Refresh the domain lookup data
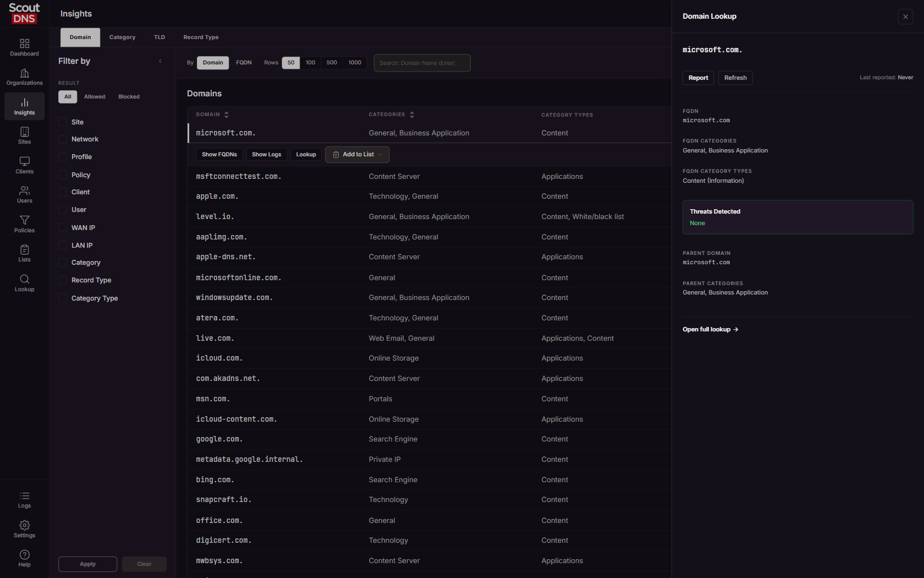Viewport: 924px width, 578px height. tap(735, 78)
